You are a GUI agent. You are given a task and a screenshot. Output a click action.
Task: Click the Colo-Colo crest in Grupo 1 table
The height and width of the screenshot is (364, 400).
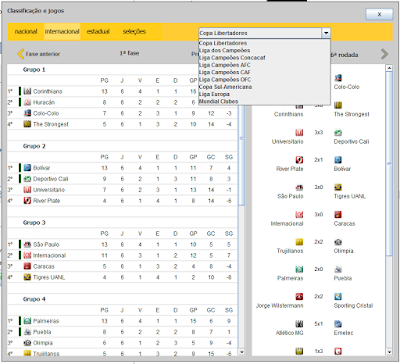(x=27, y=113)
